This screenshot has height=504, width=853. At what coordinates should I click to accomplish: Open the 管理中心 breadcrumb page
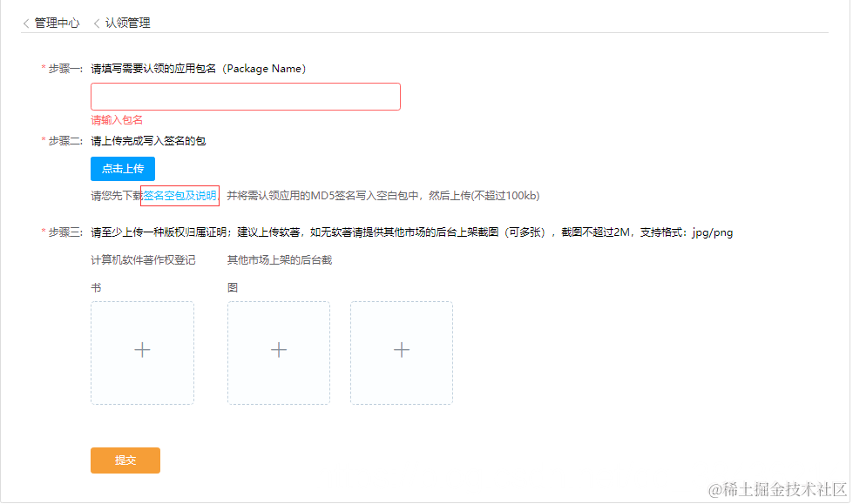pos(54,24)
